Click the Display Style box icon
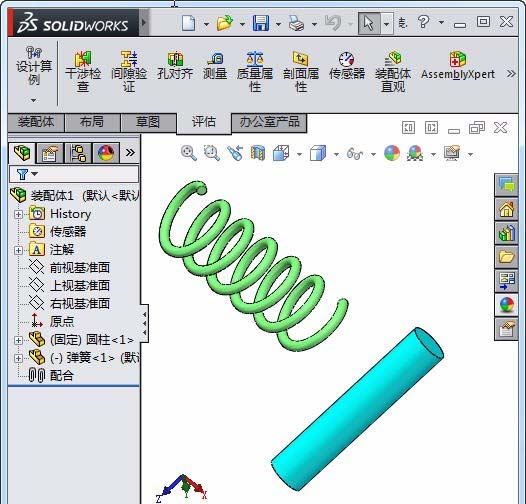Image resolution: width=526 pixels, height=504 pixels. point(318,153)
